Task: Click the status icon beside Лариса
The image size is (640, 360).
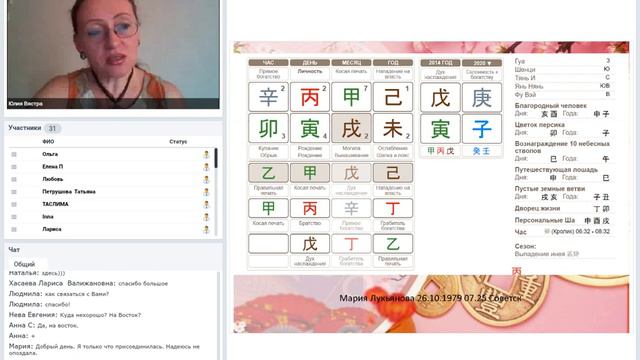Action: coord(206,229)
